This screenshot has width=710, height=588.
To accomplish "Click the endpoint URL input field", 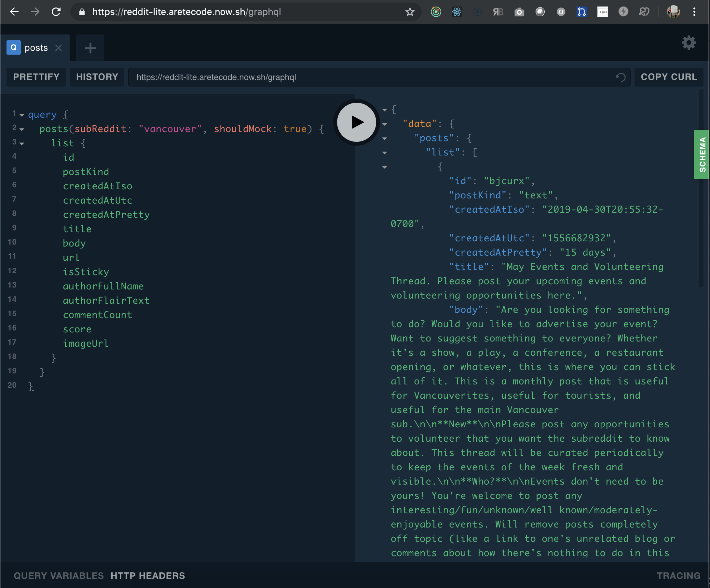I will [x=372, y=77].
